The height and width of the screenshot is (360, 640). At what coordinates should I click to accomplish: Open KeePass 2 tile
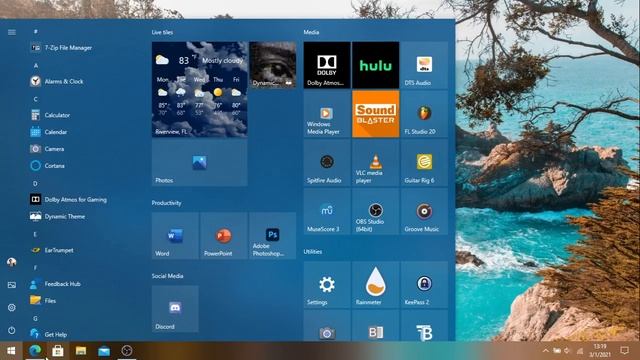[424, 284]
